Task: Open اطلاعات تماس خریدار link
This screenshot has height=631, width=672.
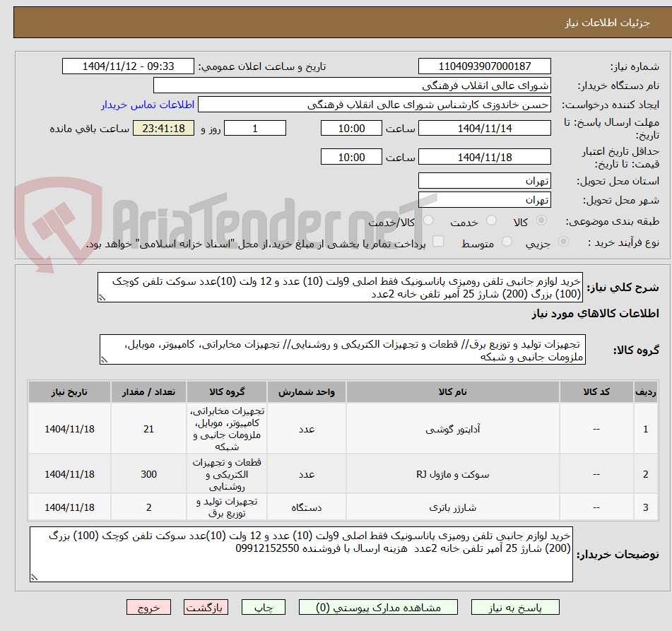Action: 148,105
